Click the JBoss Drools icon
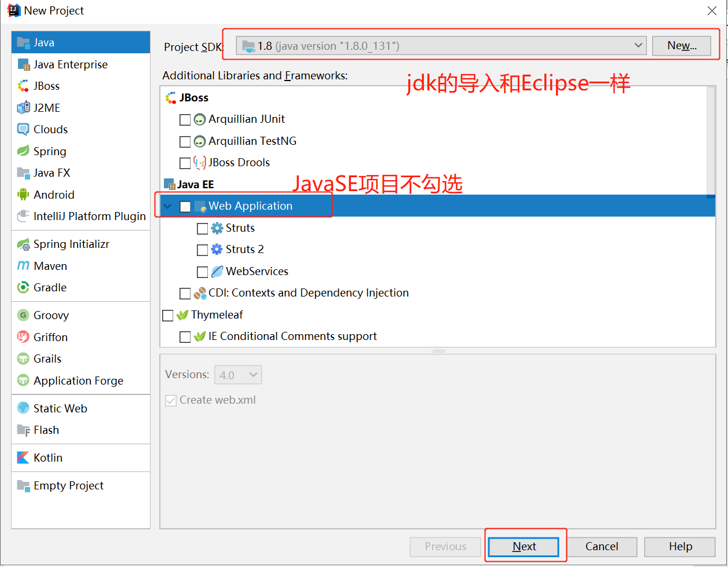Viewport: 728px width, 567px height. pyautogui.click(x=200, y=163)
